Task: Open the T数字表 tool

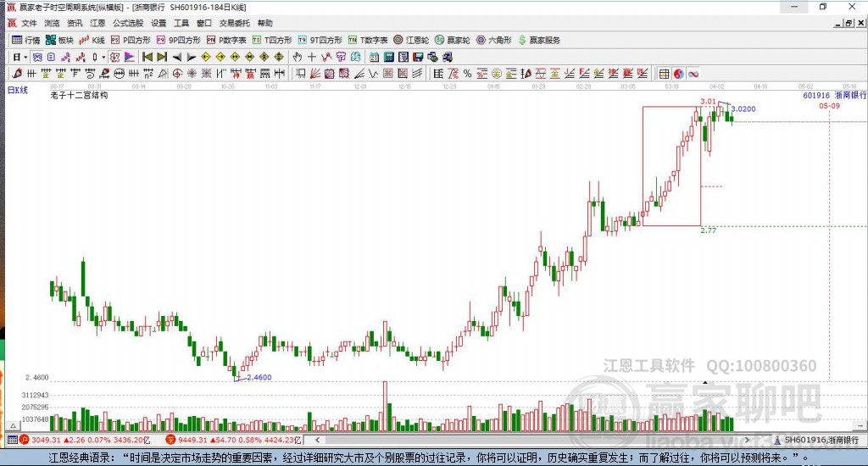Action: [368, 40]
